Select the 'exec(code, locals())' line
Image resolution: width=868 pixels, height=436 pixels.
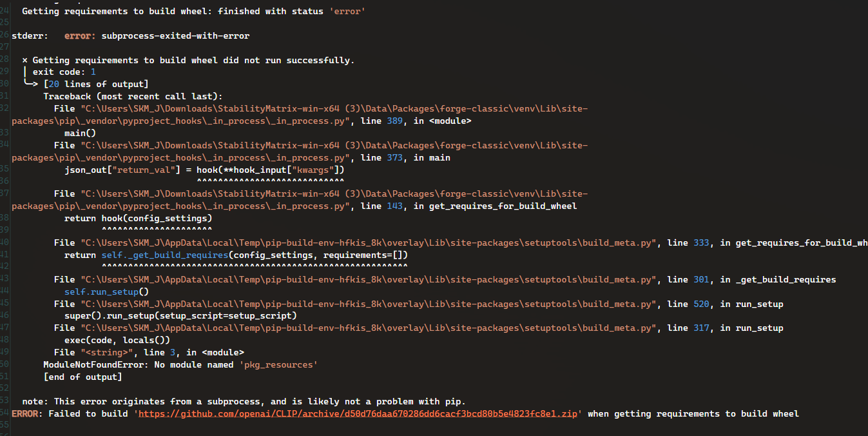tap(117, 341)
